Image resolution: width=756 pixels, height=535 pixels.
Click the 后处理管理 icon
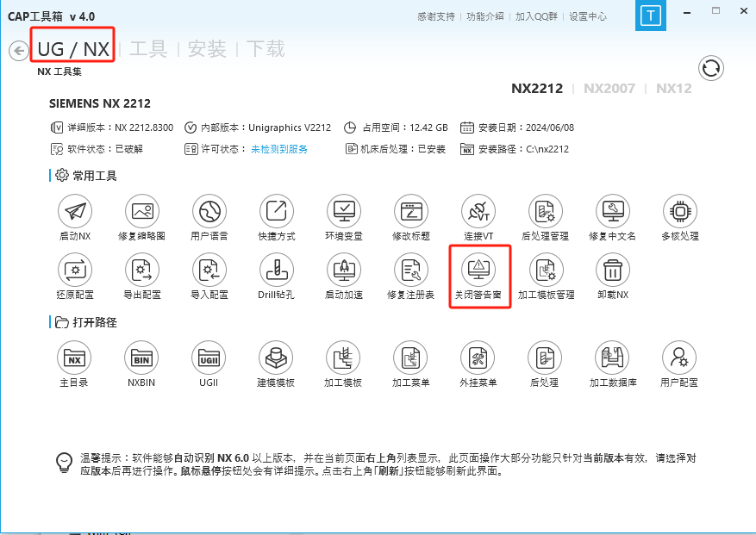pyautogui.click(x=545, y=211)
